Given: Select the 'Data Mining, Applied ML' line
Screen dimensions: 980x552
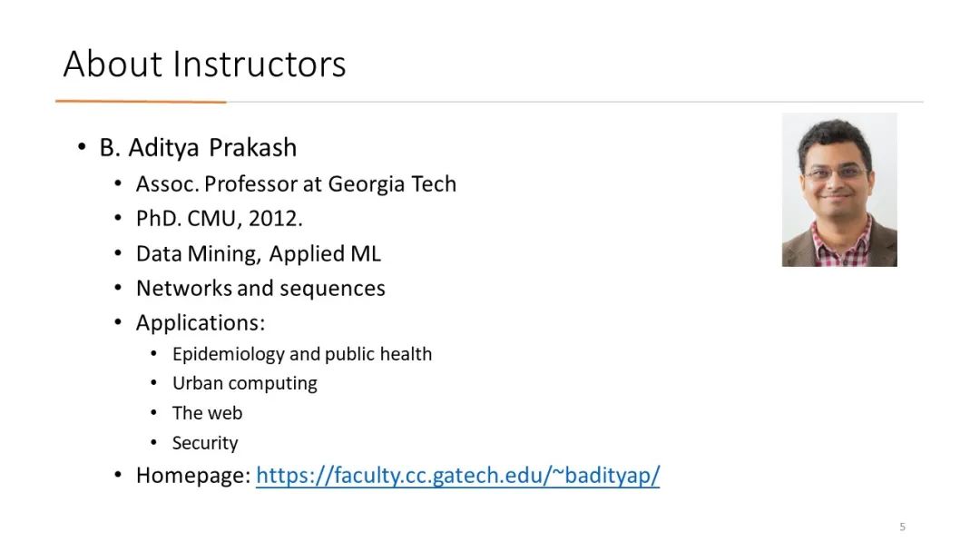Looking at the screenshot, I should tap(258, 254).
